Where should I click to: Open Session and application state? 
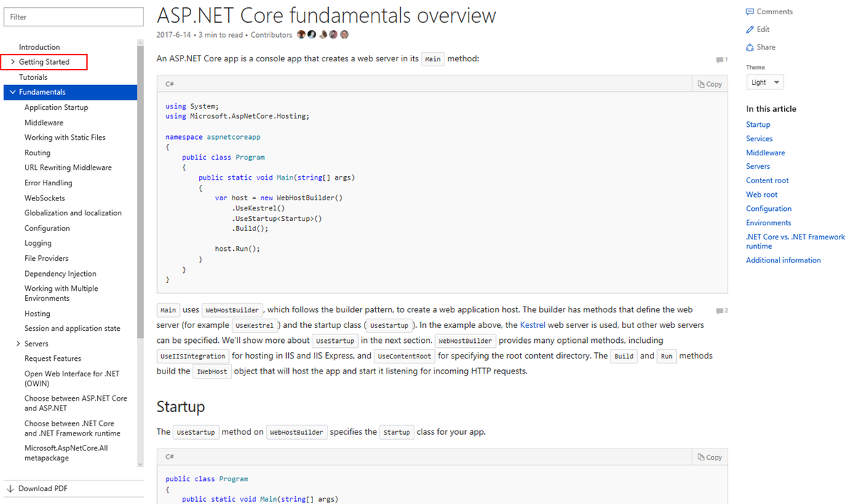pyautogui.click(x=72, y=329)
